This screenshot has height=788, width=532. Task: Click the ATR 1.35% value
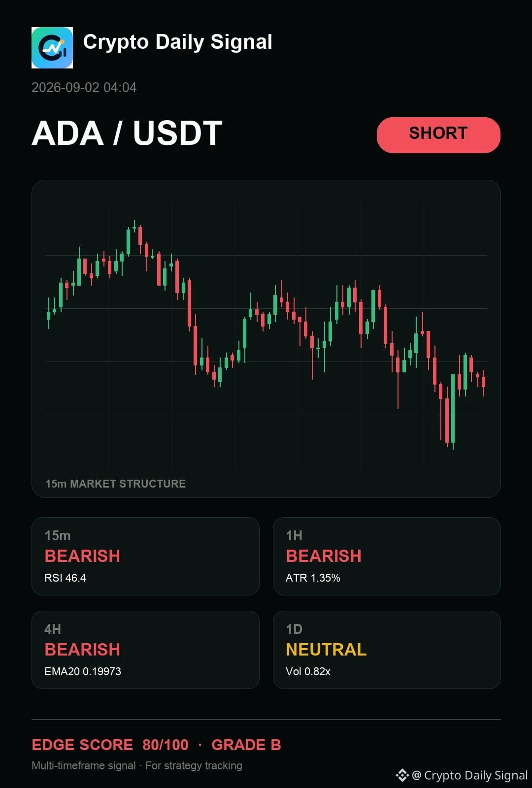(x=313, y=578)
